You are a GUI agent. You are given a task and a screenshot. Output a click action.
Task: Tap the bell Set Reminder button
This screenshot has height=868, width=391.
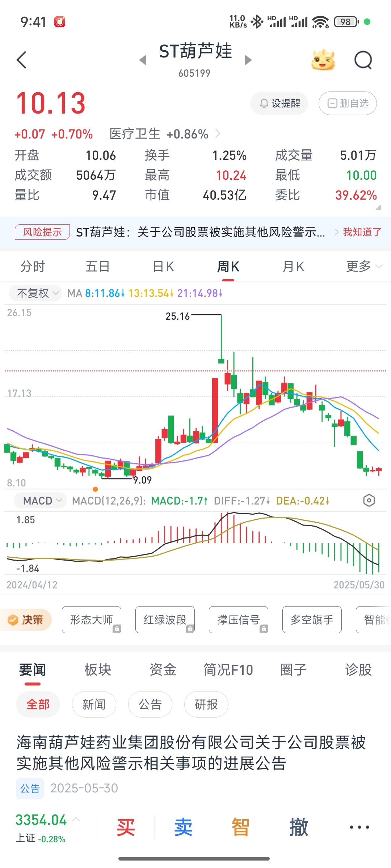[x=279, y=103]
